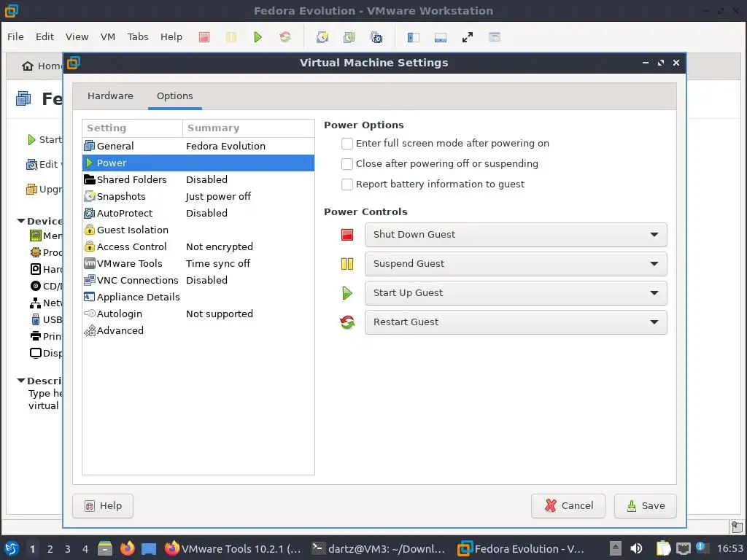The image size is (747, 560).
Task: Click the Restart guest toolbar icon
Action: pyautogui.click(x=285, y=37)
